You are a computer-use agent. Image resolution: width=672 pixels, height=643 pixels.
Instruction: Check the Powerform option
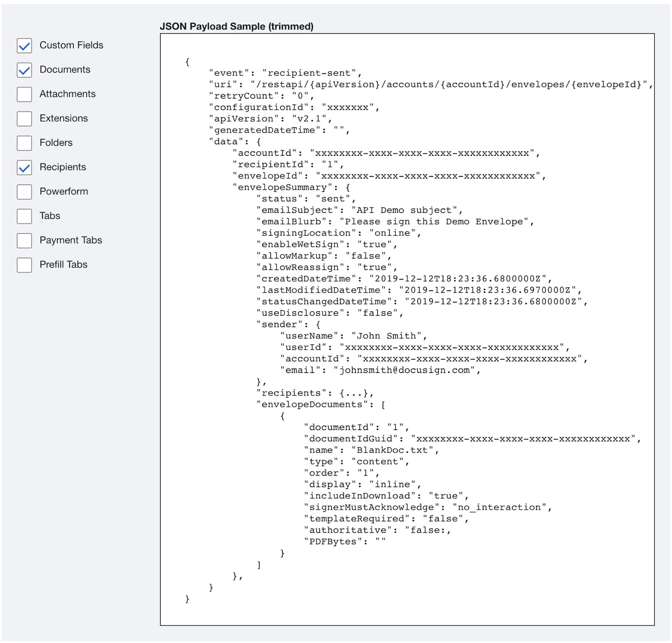point(24,192)
